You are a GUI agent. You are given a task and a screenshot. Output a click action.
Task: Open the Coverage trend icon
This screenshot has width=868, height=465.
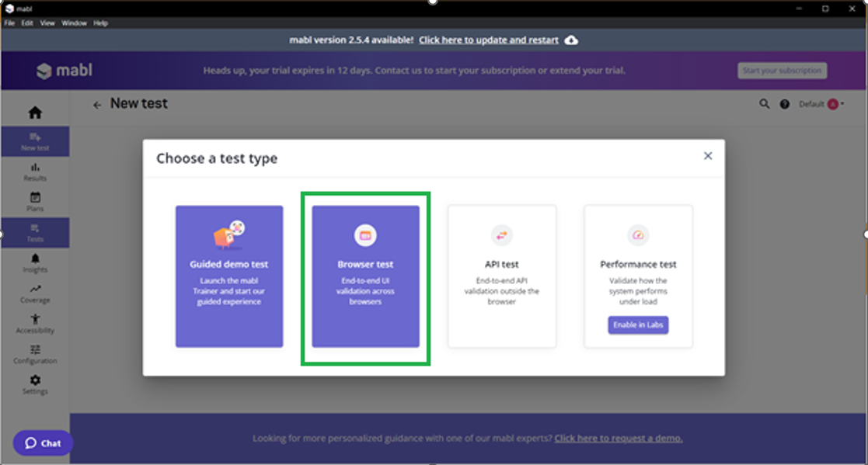(35, 289)
